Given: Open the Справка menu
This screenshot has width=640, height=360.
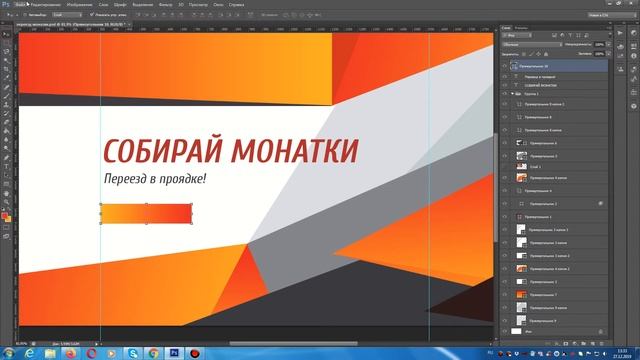Looking at the screenshot, I should (x=236, y=4).
